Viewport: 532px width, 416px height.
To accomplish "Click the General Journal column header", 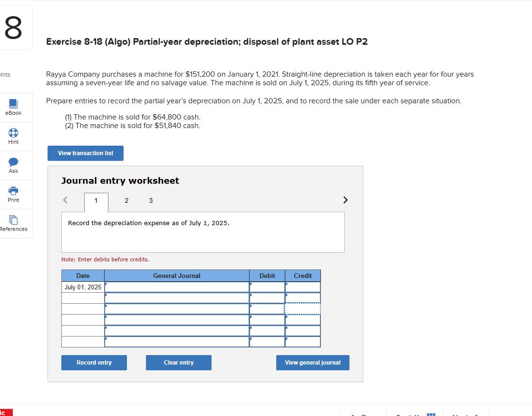I will click(177, 276).
